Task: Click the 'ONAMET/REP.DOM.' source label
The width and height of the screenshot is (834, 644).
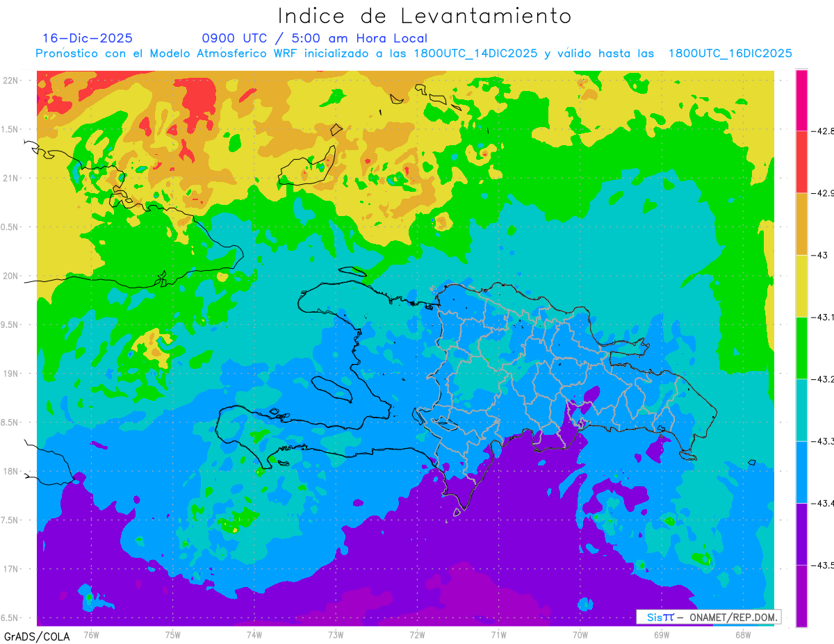Action: [x=733, y=617]
